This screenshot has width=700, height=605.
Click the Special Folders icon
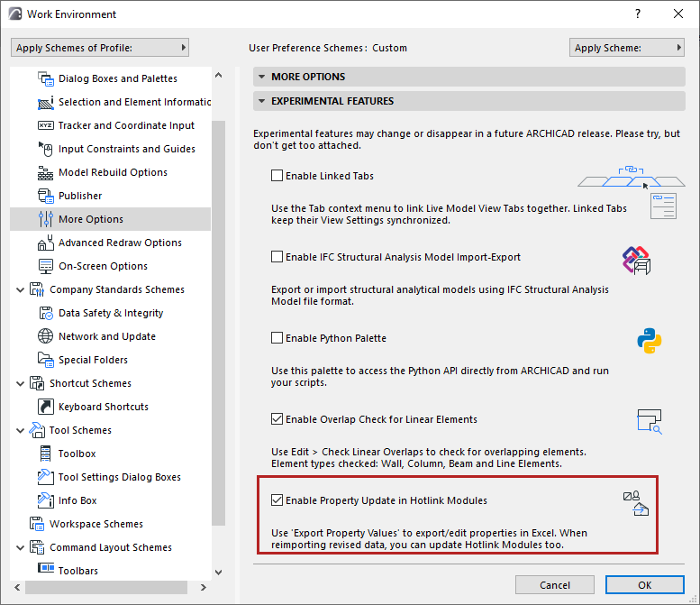[46, 360]
